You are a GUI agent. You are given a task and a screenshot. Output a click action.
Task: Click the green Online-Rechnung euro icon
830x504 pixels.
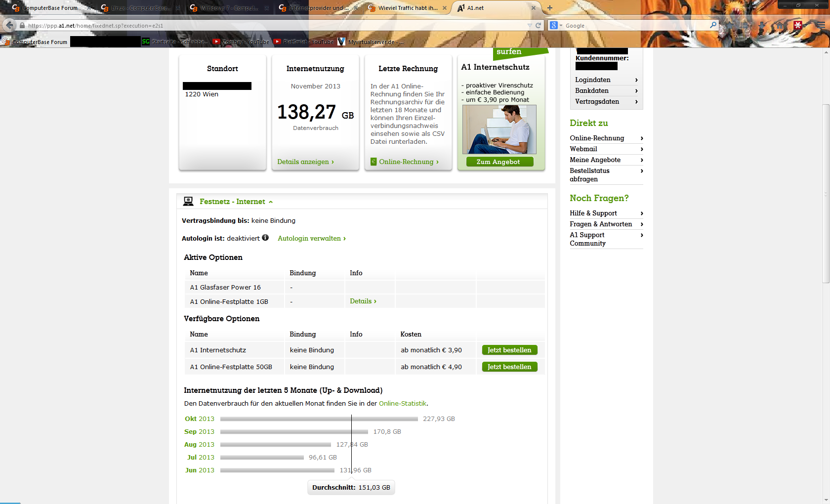click(373, 162)
